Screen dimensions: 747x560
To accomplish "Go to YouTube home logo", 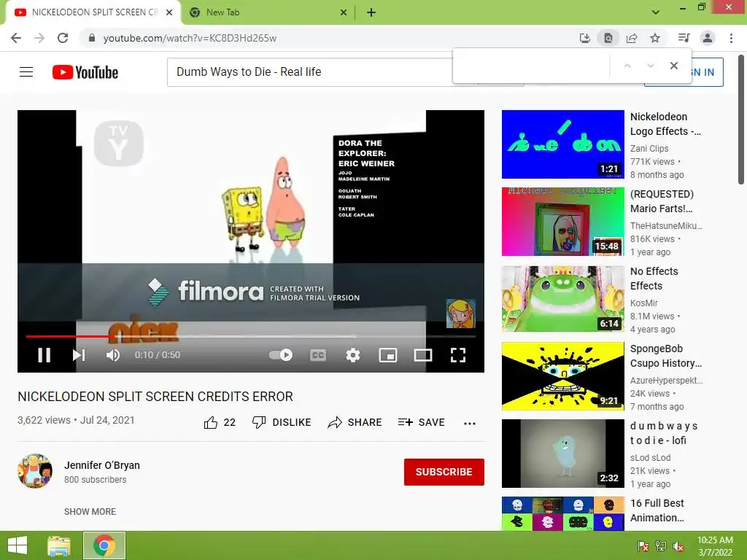I will (85, 72).
